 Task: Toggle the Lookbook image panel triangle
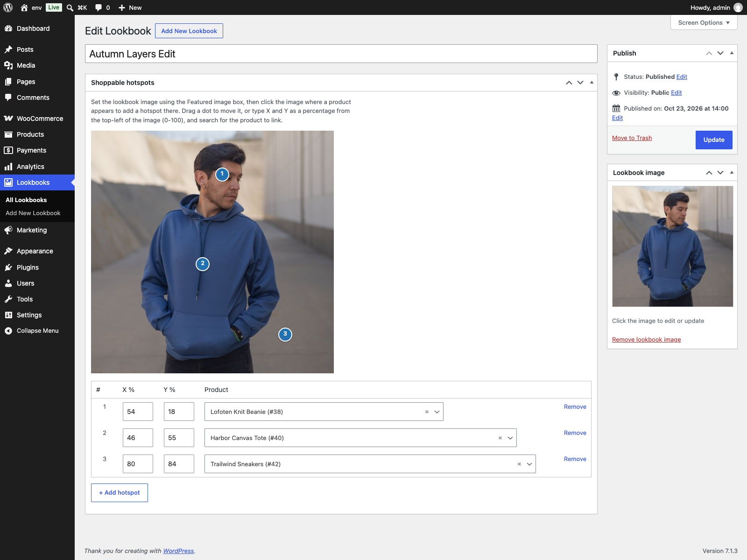coord(732,173)
